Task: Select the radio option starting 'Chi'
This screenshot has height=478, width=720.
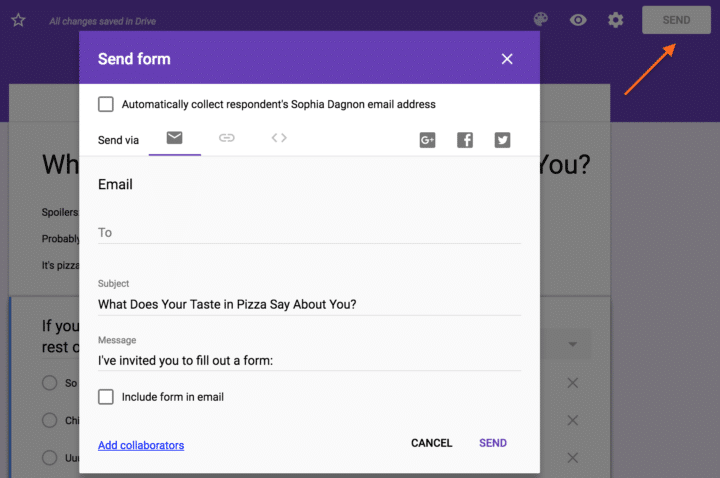Action: 50,420
